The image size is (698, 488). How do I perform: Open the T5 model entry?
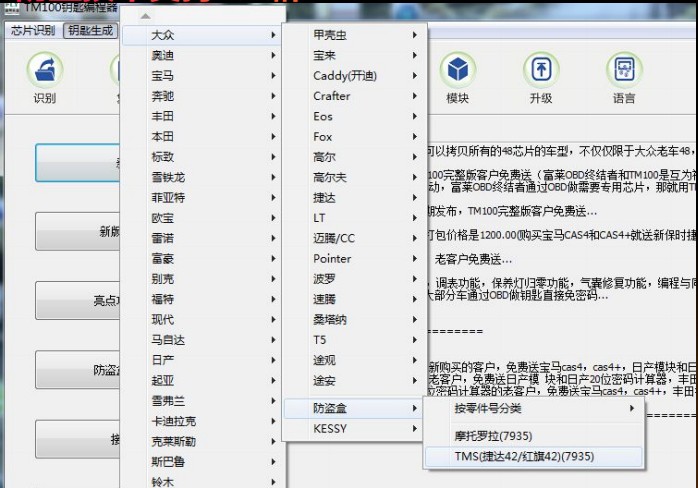(x=354, y=340)
